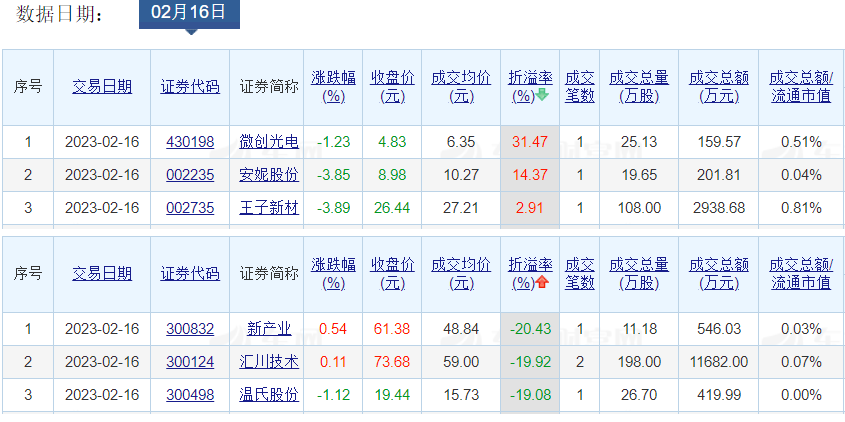The width and height of the screenshot is (845, 422).
Task: Click the 温氏股份 stock name link
Action: [269, 395]
